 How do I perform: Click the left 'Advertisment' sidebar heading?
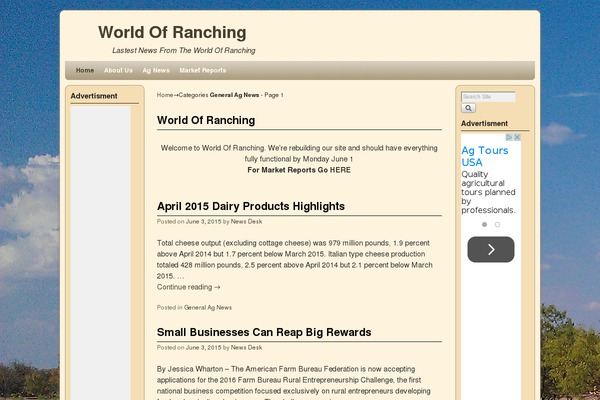pyautogui.click(x=94, y=96)
